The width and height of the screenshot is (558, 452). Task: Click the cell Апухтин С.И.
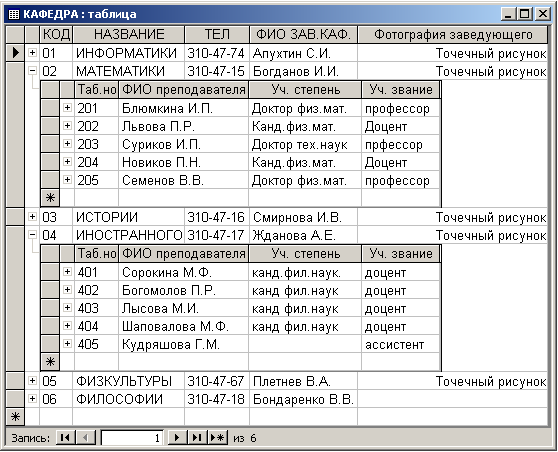(x=303, y=53)
